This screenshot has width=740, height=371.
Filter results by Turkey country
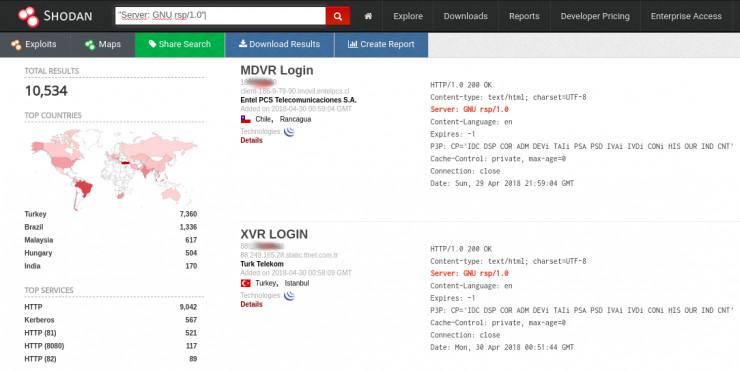tap(35, 214)
